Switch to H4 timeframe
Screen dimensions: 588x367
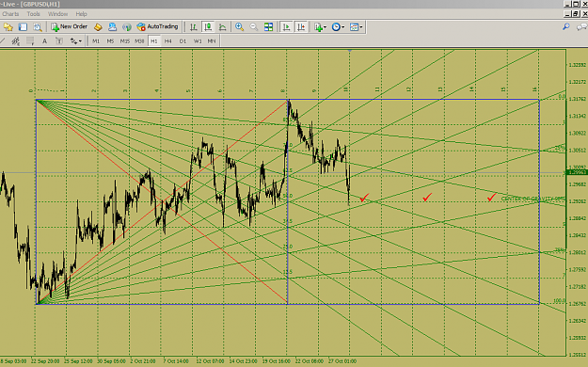point(168,40)
